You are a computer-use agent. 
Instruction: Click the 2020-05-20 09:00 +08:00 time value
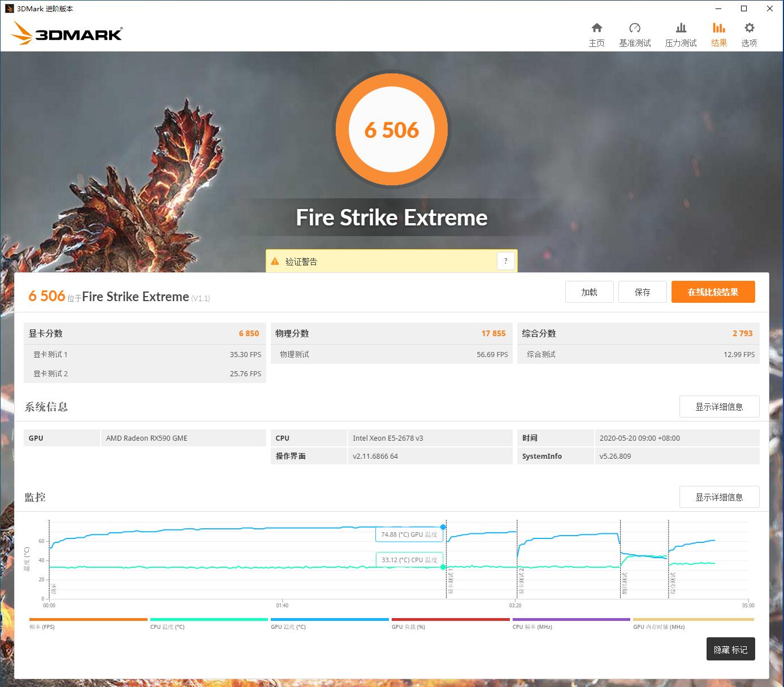[x=640, y=438]
